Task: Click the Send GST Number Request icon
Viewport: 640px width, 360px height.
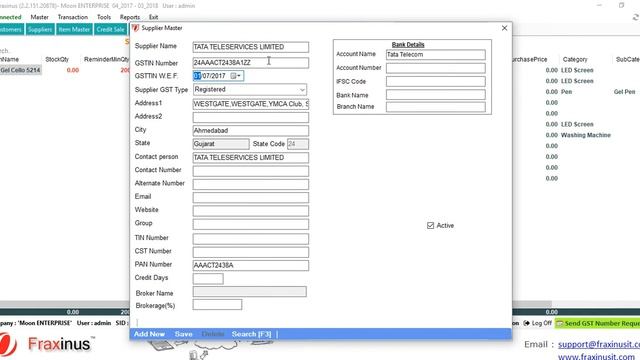Action: click(560, 323)
